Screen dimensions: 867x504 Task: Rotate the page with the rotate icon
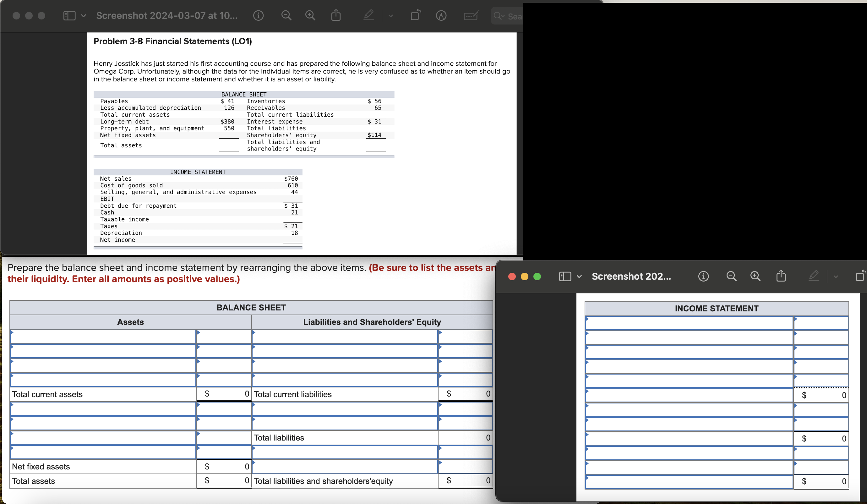[x=415, y=16]
